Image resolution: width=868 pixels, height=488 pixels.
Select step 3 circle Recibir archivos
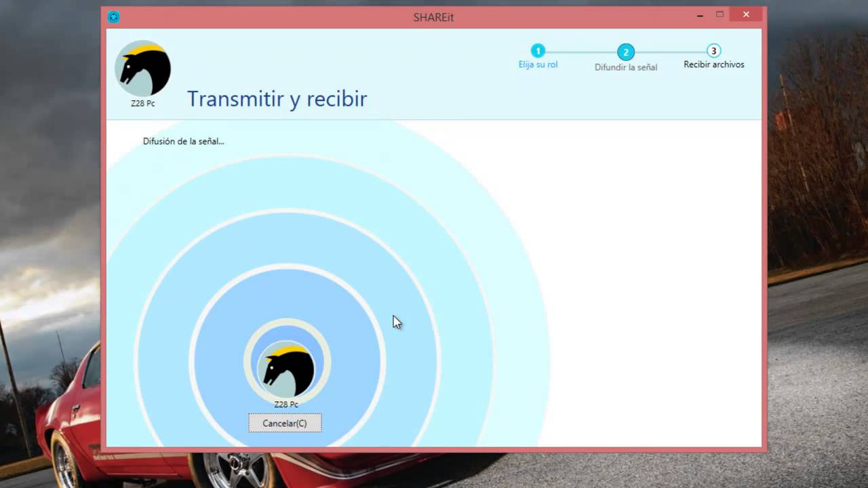713,51
